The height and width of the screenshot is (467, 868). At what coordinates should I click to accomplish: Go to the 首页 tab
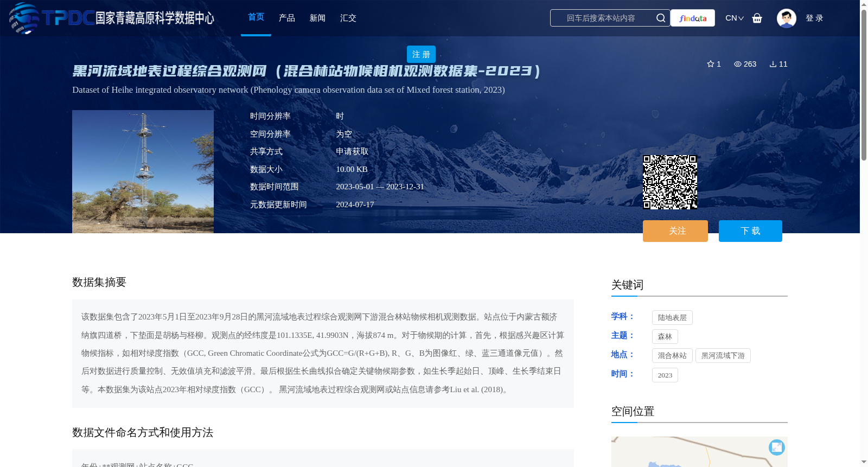[x=256, y=17]
